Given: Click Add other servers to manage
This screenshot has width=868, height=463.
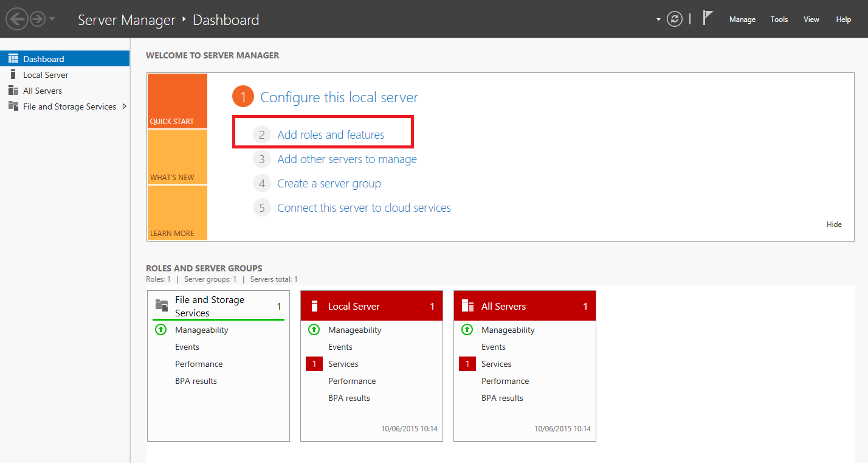Looking at the screenshot, I should coord(347,159).
